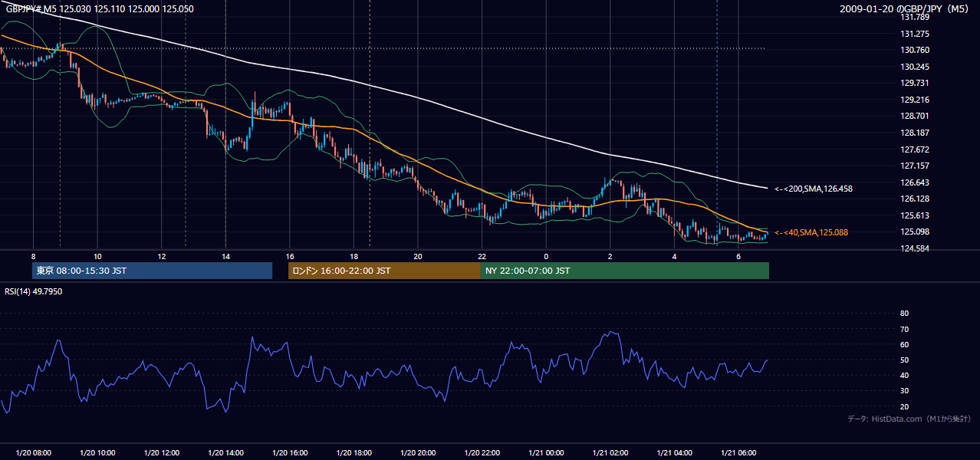Click the 1/20 16:00 time axis label
980x460 pixels.
pos(289,453)
